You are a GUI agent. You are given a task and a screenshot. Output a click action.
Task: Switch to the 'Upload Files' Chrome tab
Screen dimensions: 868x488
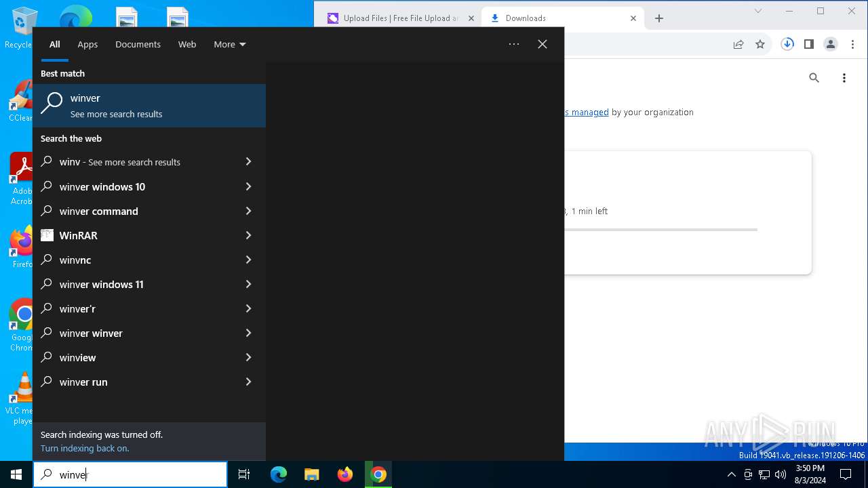(401, 18)
